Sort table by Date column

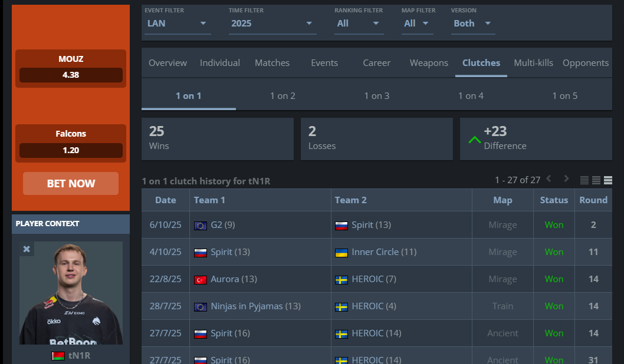pyautogui.click(x=166, y=200)
